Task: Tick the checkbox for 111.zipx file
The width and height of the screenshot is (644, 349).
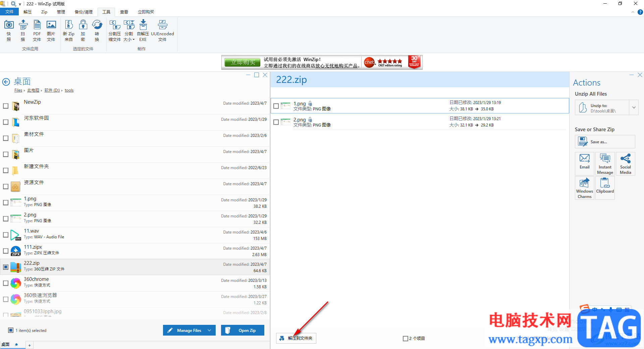Action: [6, 251]
